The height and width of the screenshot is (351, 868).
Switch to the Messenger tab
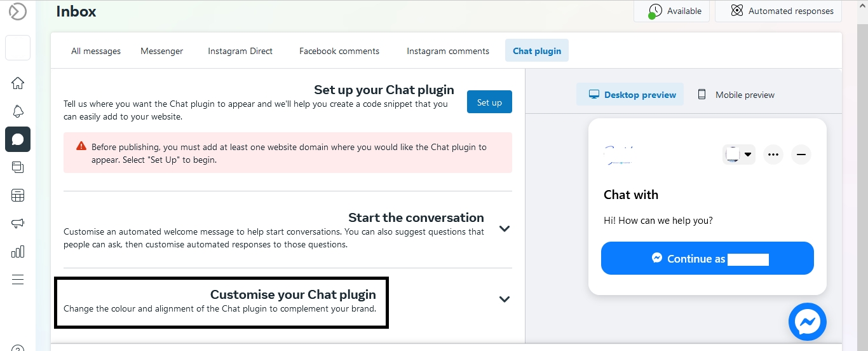click(x=161, y=51)
